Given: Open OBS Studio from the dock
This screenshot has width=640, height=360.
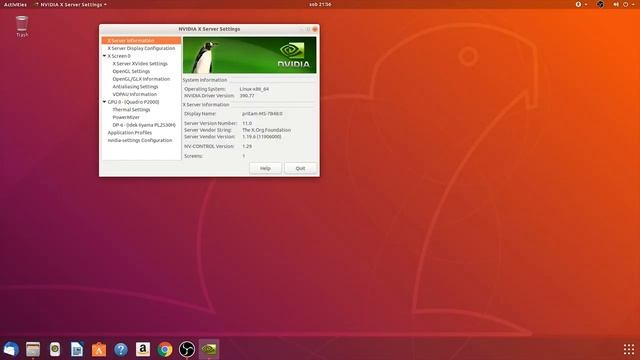Looking at the screenshot, I should click(x=187, y=349).
